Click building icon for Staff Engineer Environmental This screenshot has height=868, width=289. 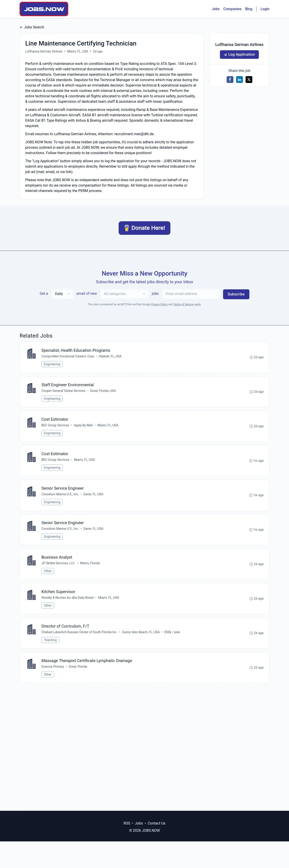point(31,388)
